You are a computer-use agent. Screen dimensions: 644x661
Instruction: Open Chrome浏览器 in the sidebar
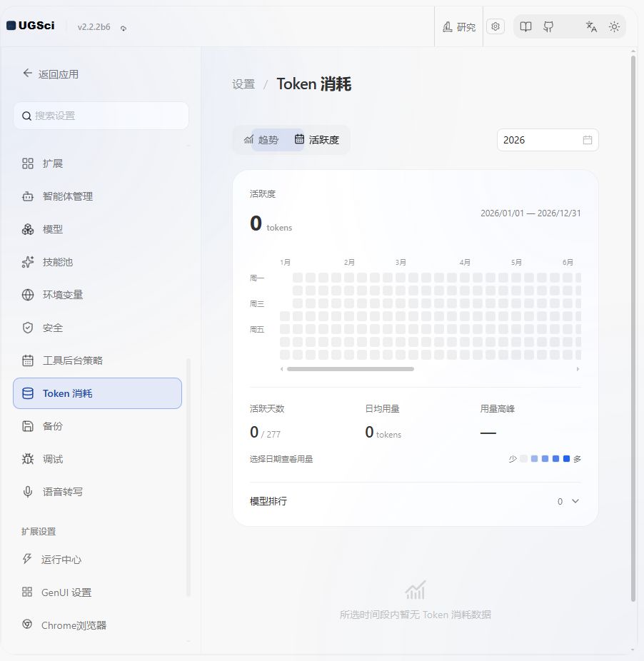coord(97,625)
